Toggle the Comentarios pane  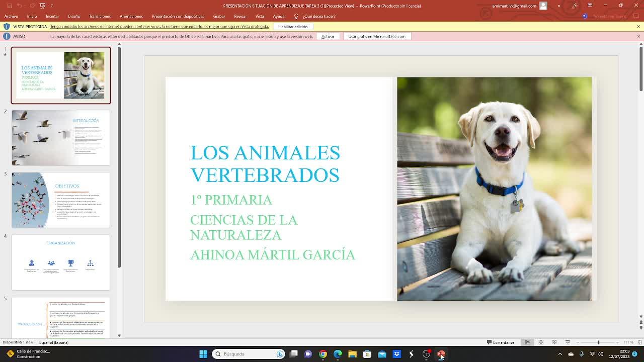point(501,342)
